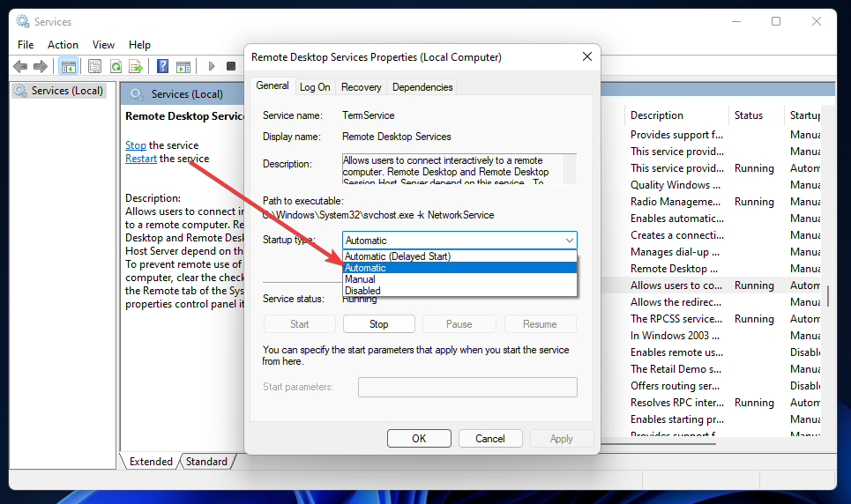Click the Restart the service link

coord(141,159)
